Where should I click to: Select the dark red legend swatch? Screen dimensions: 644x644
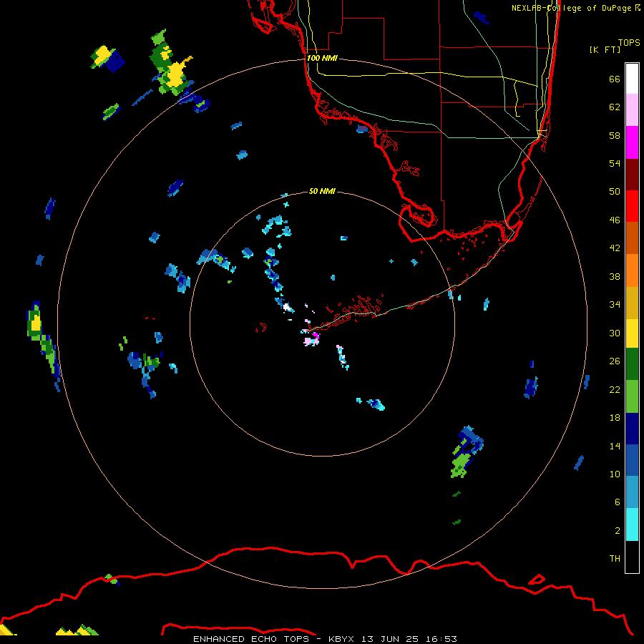pos(632,175)
